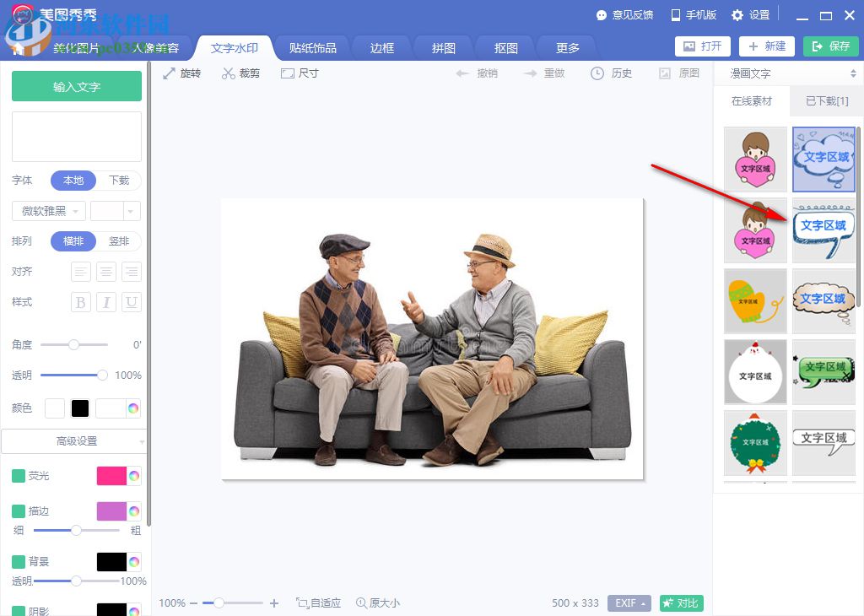Viewport: 864px width, 616px height.
Task: Apply underline style with the U icon
Action: (x=131, y=302)
